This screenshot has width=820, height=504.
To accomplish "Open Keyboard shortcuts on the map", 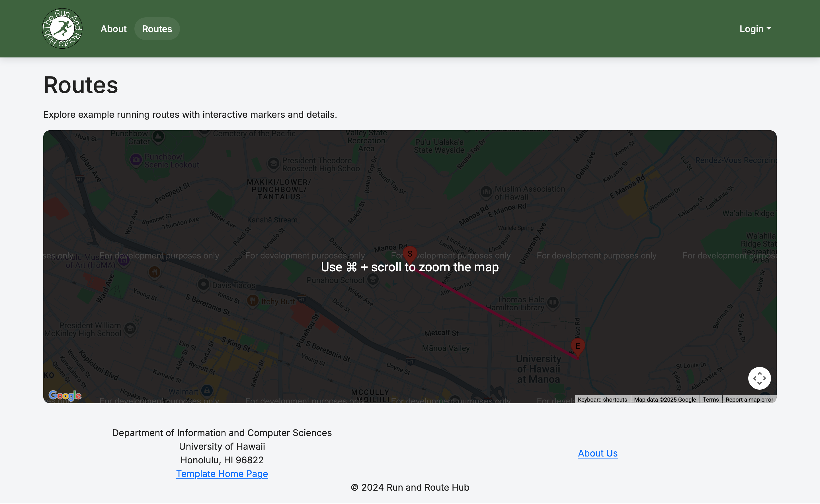I will click(602, 399).
